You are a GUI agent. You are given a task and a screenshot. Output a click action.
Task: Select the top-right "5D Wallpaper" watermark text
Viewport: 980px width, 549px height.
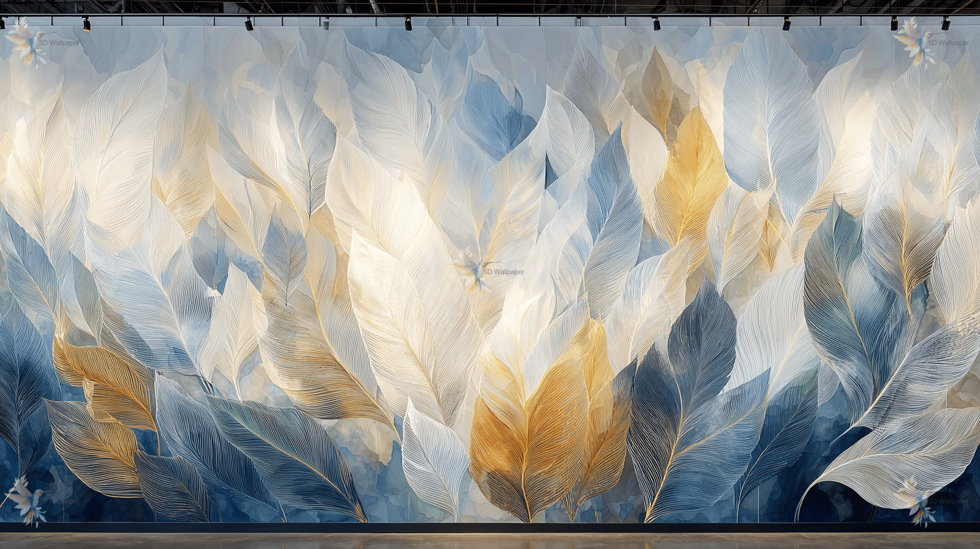[948, 43]
